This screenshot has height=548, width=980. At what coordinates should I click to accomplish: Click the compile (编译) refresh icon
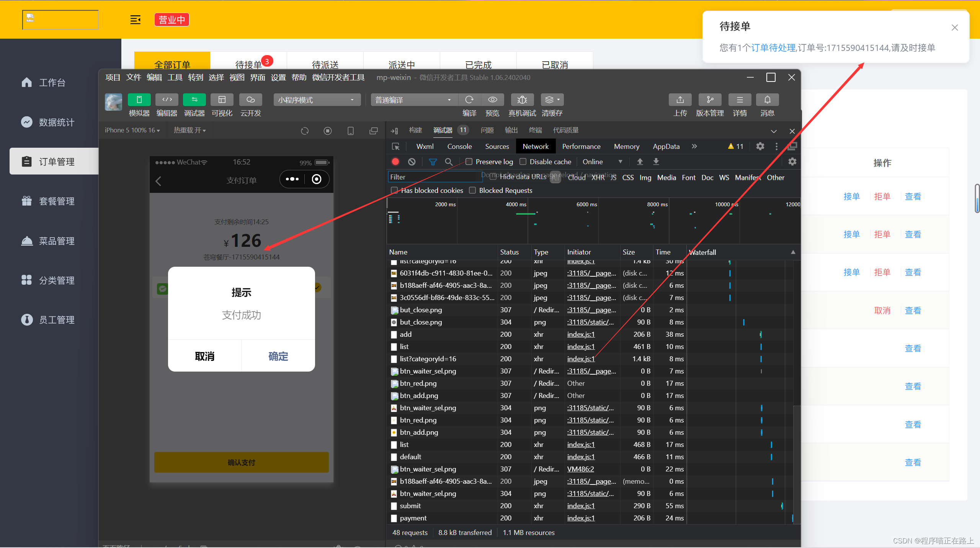pos(469,99)
